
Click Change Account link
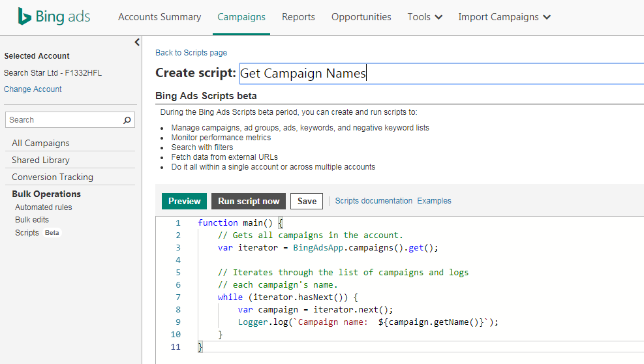click(x=33, y=89)
